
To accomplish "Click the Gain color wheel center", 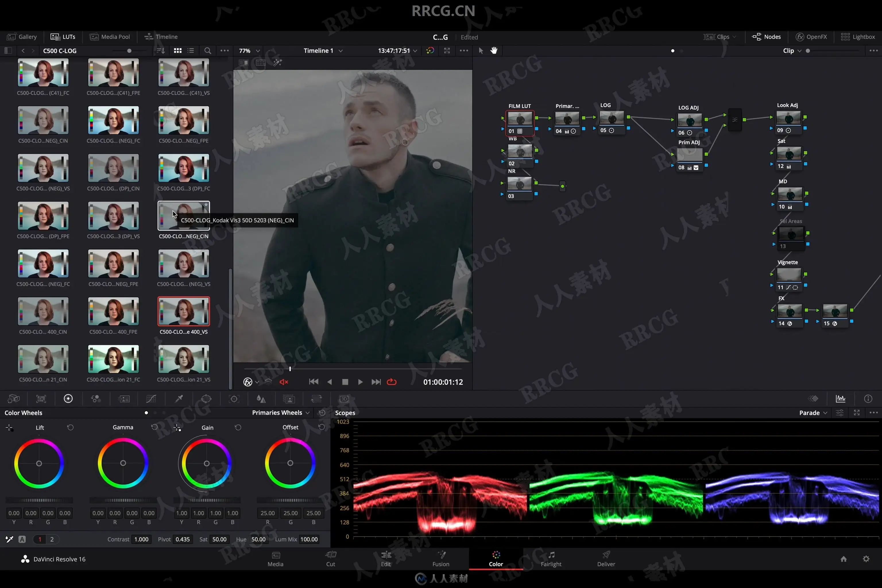I will 207,463.
